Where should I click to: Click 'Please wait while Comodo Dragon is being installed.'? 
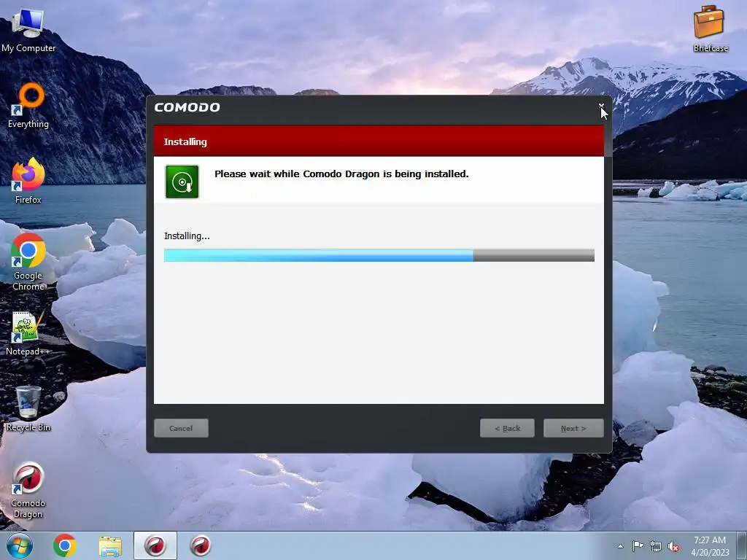[x=341, y=174]
